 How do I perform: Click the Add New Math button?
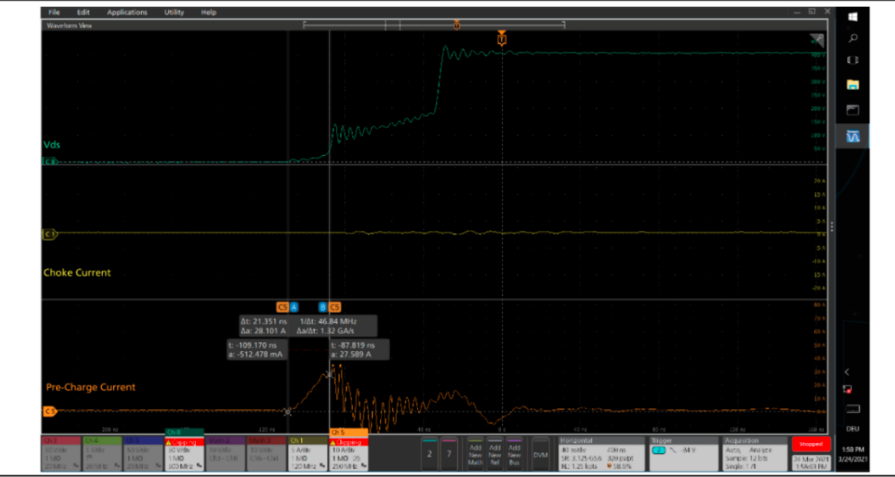476,454
